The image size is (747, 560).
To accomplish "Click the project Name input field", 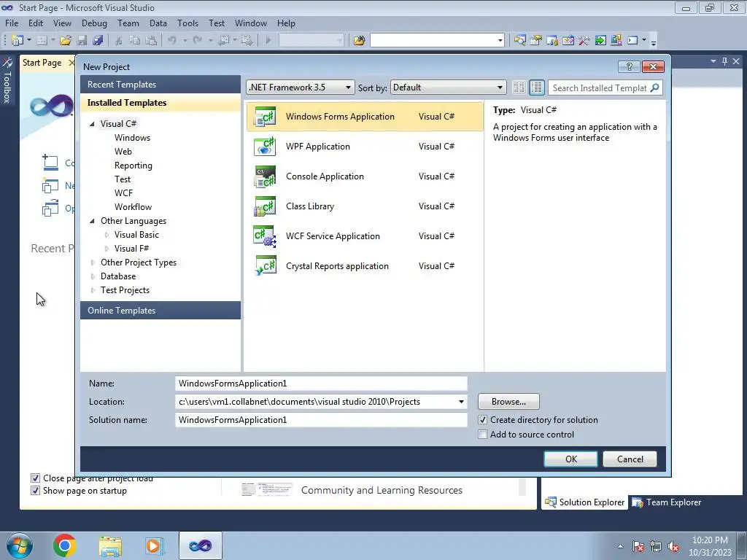I will coord(321,384).
